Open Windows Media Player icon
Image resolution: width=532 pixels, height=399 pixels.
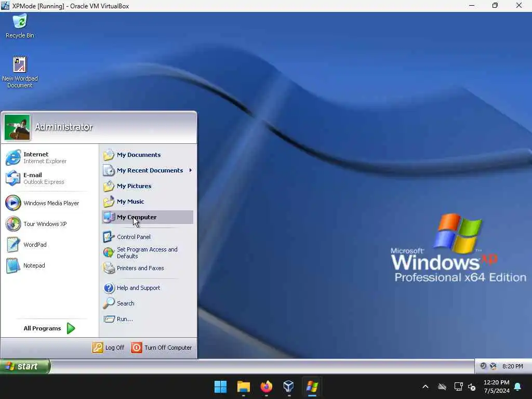click(x=13, y=203)
